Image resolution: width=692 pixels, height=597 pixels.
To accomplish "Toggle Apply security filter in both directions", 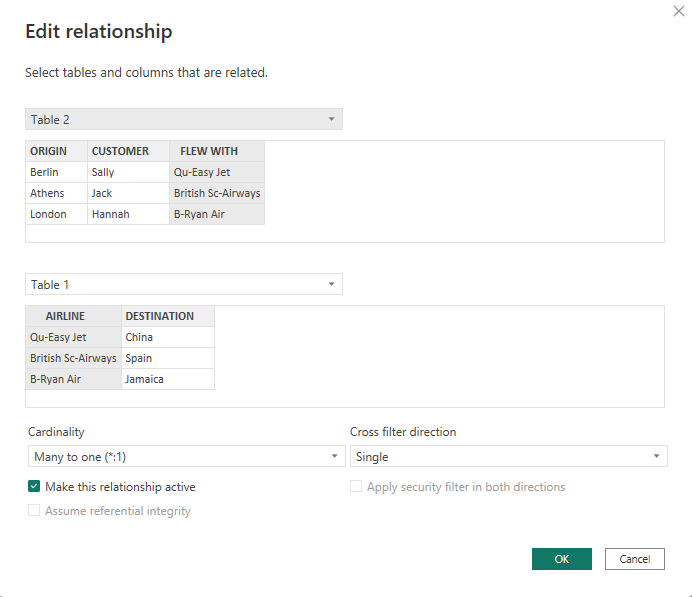I will [x=357, y=487].
